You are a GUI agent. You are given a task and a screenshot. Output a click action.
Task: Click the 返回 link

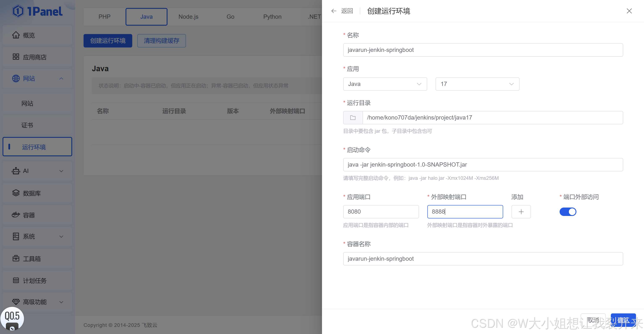click(347, 11)
